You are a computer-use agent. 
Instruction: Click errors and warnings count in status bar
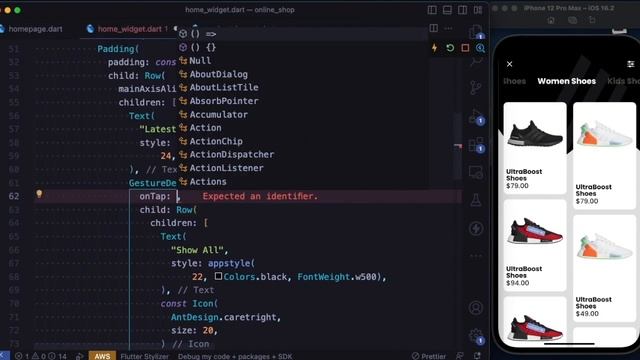tap(41, 356)
